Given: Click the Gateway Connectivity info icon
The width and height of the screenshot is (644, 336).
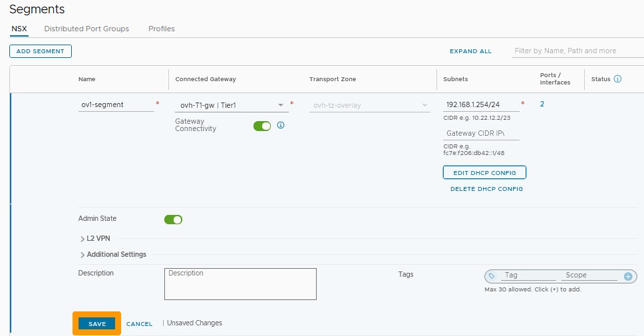Looking at the screenshot, I should coord(281,125).
